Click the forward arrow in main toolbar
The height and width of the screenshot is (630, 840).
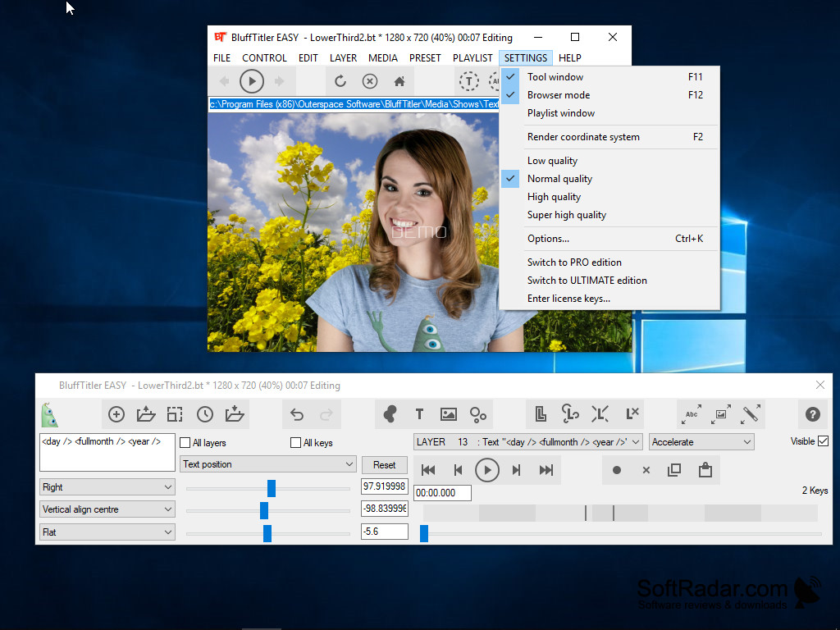point(279,81)
